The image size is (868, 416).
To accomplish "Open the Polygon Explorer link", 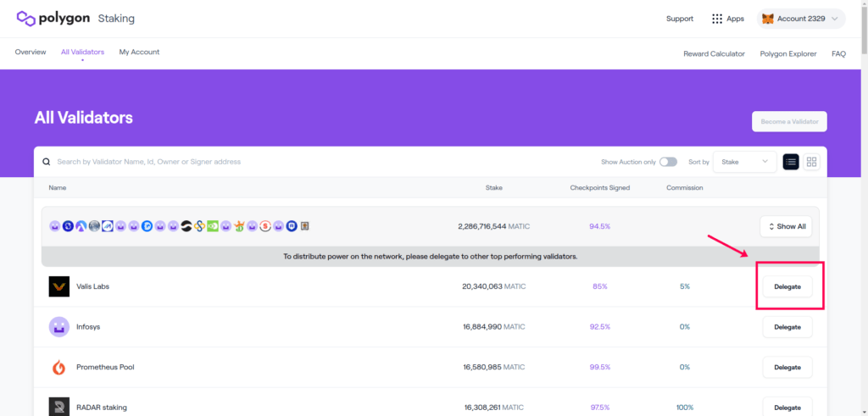I will click(x=788, y=53).
